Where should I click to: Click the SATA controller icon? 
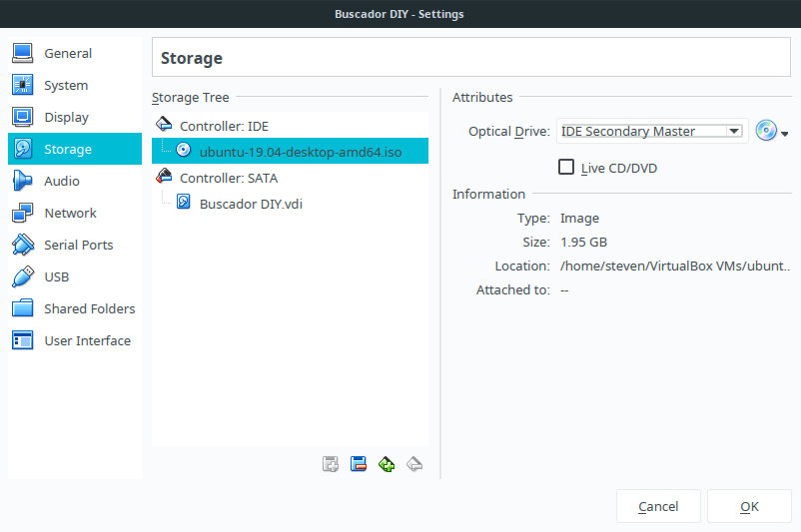click(x=164, y=176)
